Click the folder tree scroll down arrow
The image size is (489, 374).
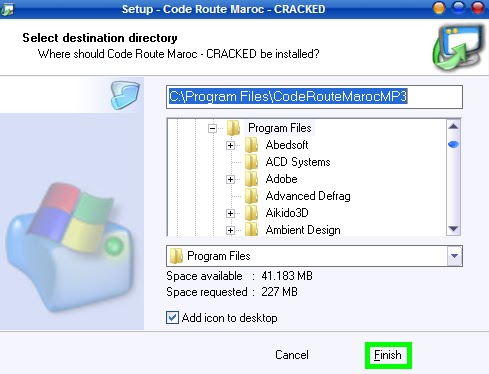(x=453, y=229)
